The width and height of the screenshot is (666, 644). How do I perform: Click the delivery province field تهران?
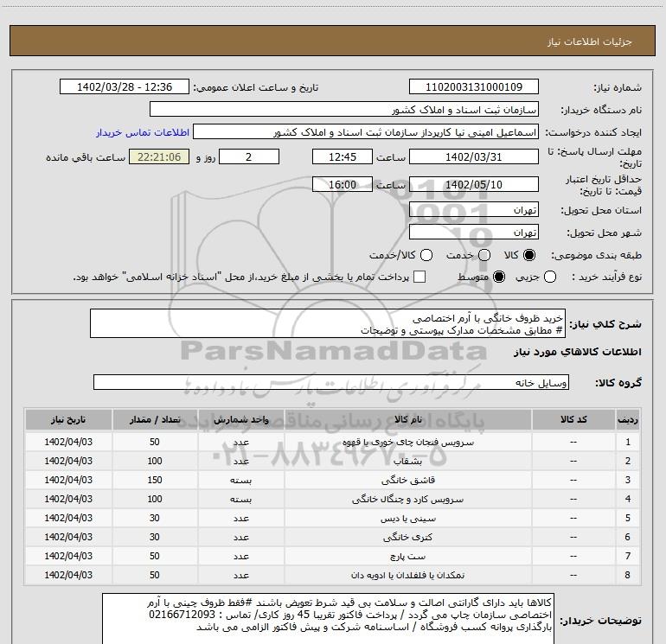pyautogui.click(x=474, y=210)
